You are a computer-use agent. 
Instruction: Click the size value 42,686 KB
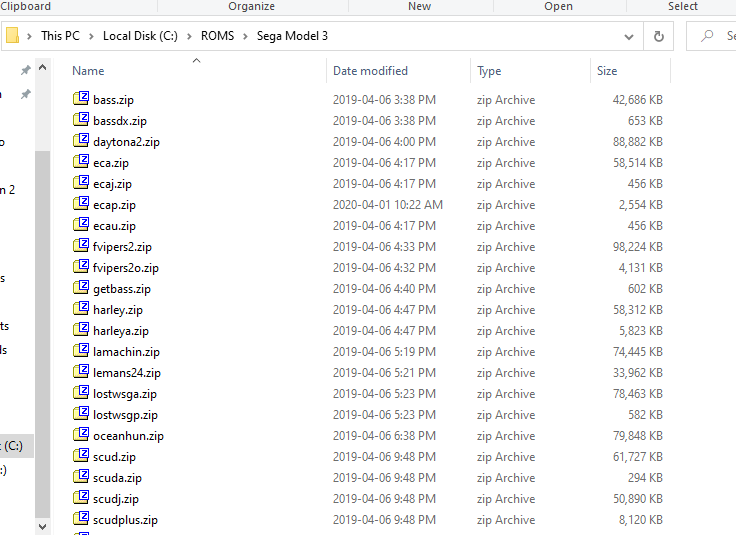point(637,100)
